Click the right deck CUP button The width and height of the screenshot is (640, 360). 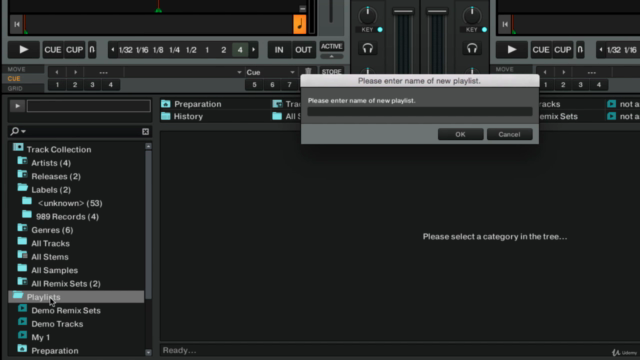[x=562, y=50]
